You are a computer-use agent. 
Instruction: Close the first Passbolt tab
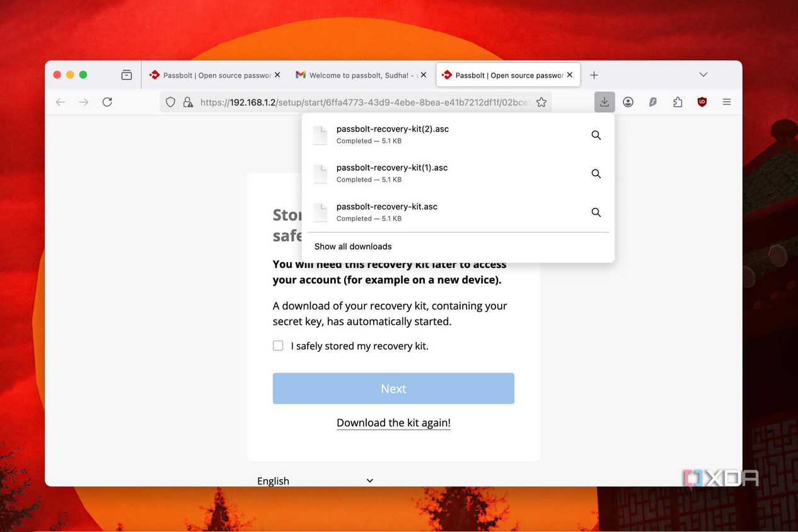277,75
